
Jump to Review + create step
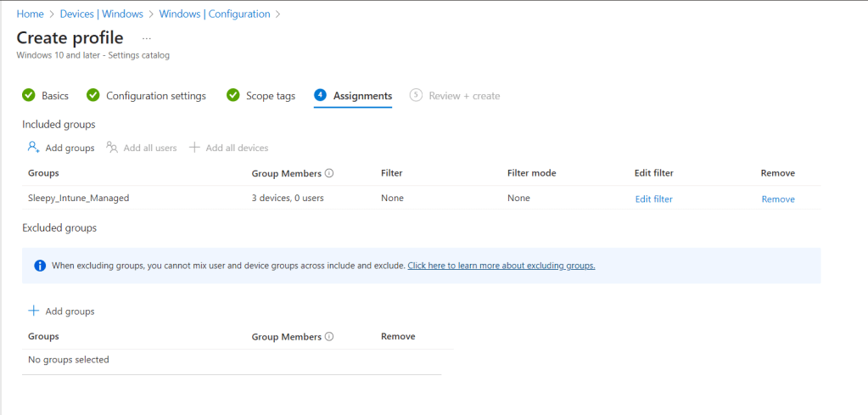(456, 96)
